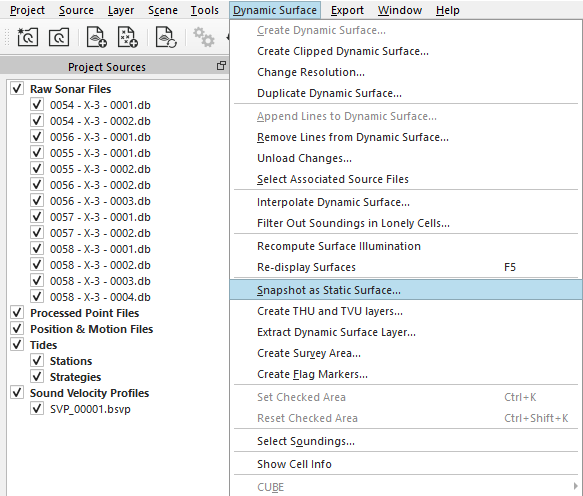Image resolution: width=583 pixels, height=496 pixels.
Task: Click the Open Project folder icon
Action: point(59,37)
